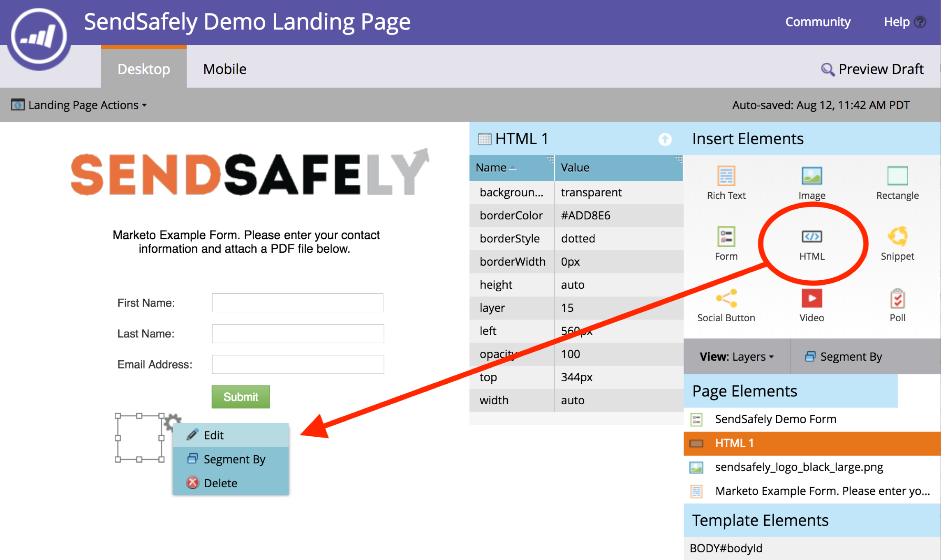Choose Delete from the context menu
Screen dimensions: 941x560
pos(231,483)
